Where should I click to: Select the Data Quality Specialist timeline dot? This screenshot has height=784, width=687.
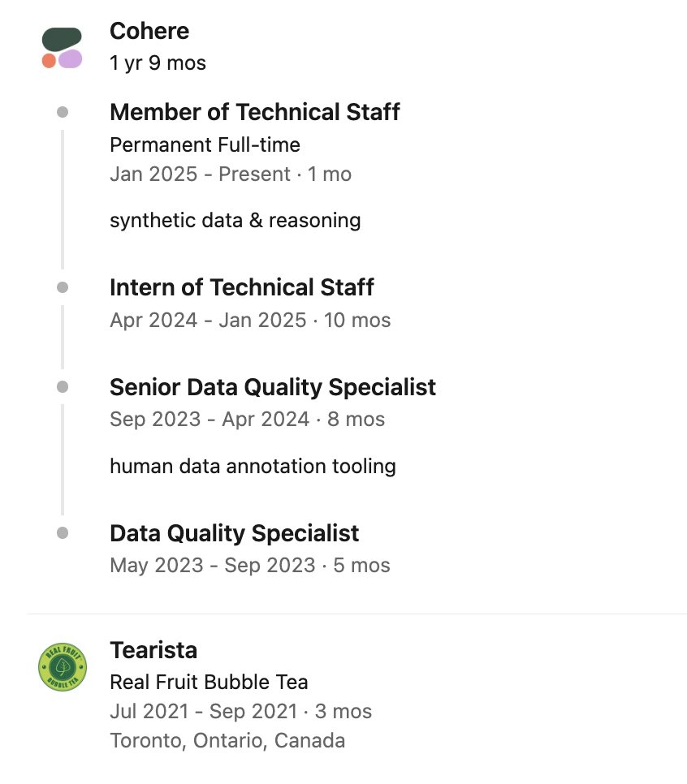pyautogui.click(x=63, y=533)
